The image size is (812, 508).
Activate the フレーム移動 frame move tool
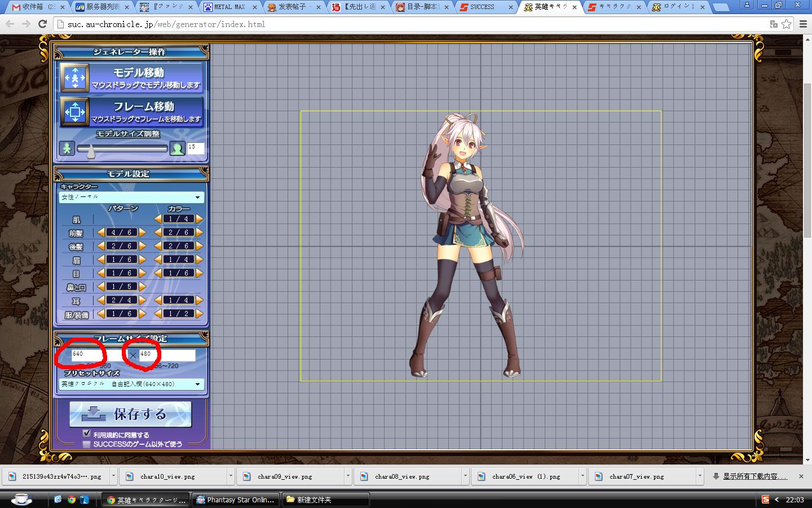pos(131,111)
